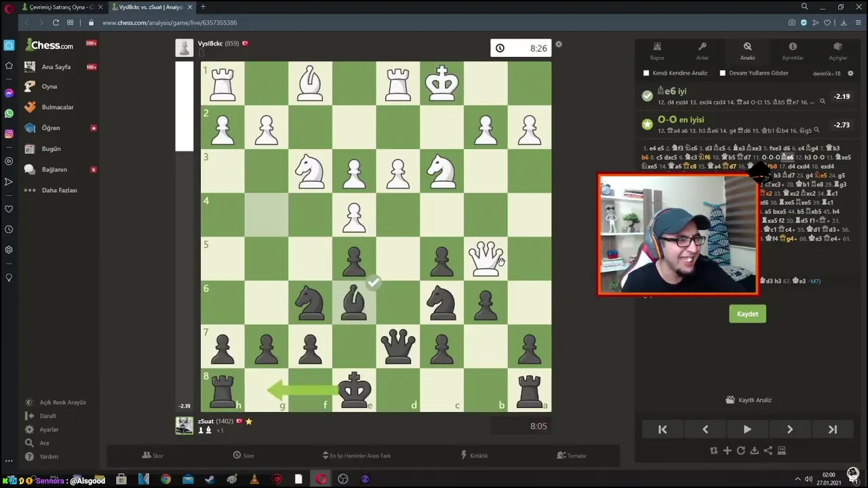Select the Kritiklik graph option
Viewport: 868px width, 488px height.
[x=474, y=455]
